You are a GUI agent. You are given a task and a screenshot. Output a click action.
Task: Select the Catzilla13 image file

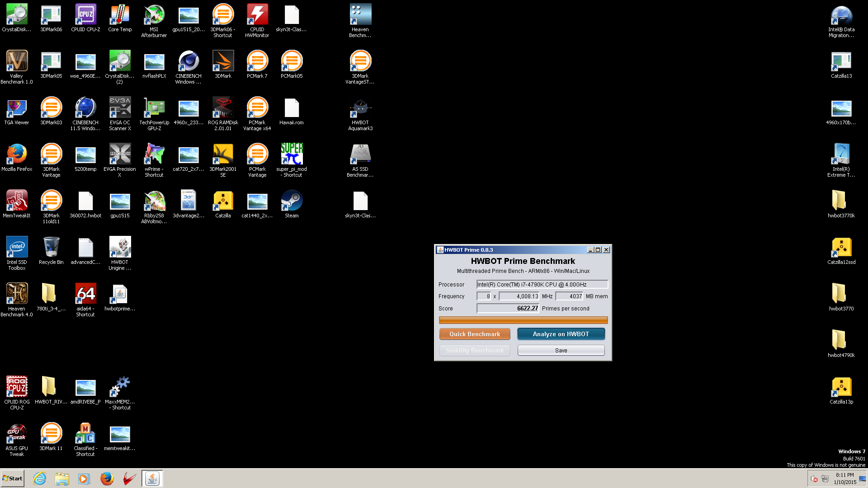[841, 65]
